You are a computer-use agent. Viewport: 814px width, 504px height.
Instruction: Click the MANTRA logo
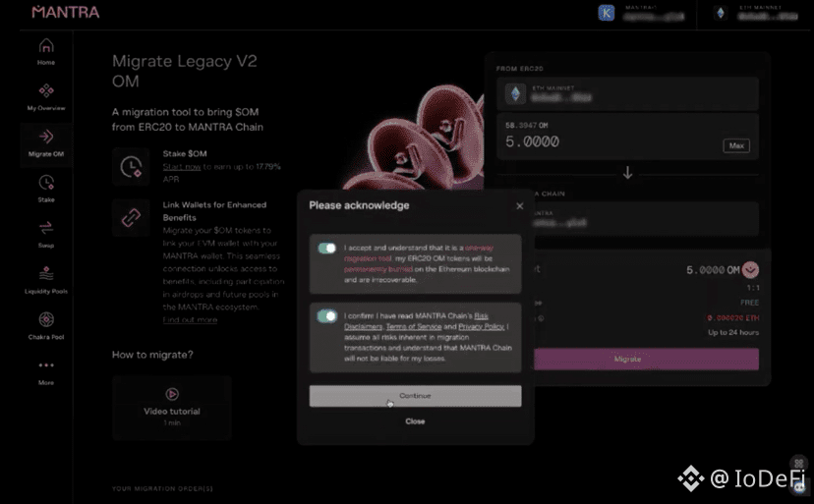tap(66, 12)
